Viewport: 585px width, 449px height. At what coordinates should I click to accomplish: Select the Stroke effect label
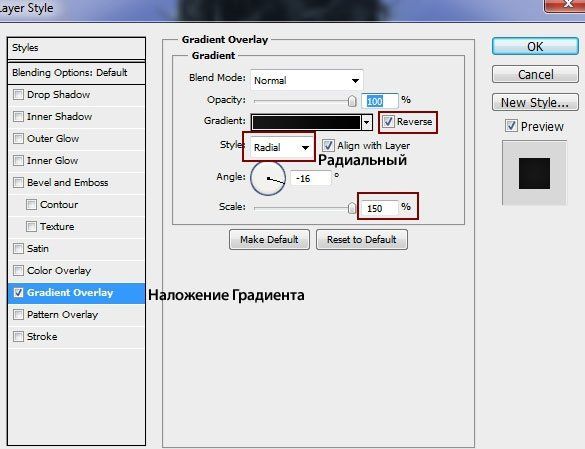(42, 337)
